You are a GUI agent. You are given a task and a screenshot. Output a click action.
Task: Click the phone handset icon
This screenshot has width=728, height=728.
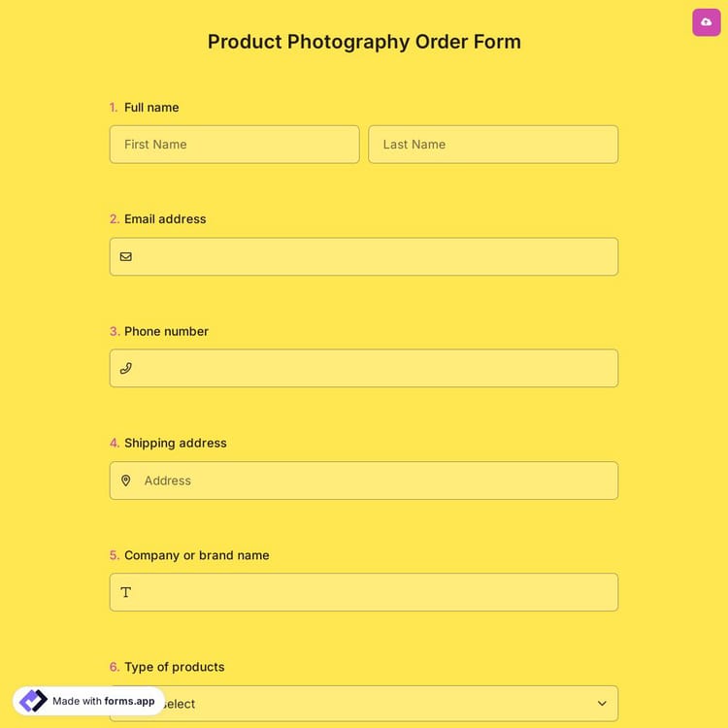coord(126,369)
